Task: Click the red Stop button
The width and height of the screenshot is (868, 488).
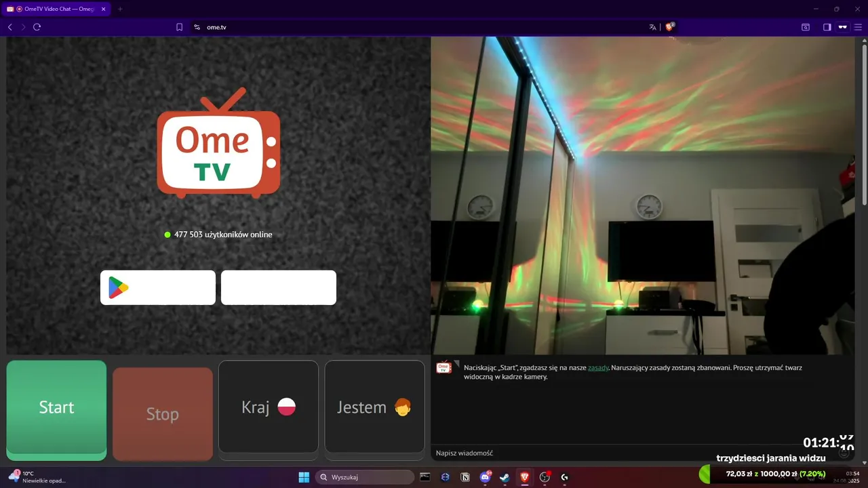Action: click(163, 413)
